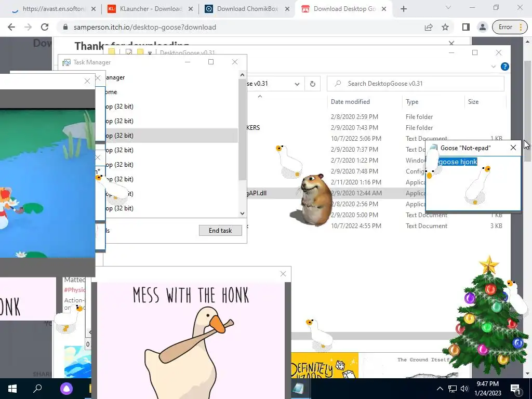Image resolution: width=532 pixels, height=399 pixels.
Task: Open Chrome side panel
Action: tap(466, 27)
